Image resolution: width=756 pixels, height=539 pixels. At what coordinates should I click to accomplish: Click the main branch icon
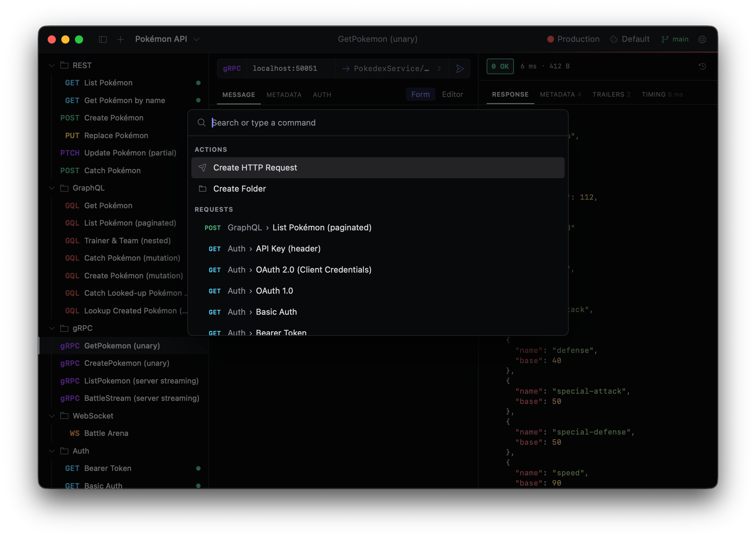(665, 39)
